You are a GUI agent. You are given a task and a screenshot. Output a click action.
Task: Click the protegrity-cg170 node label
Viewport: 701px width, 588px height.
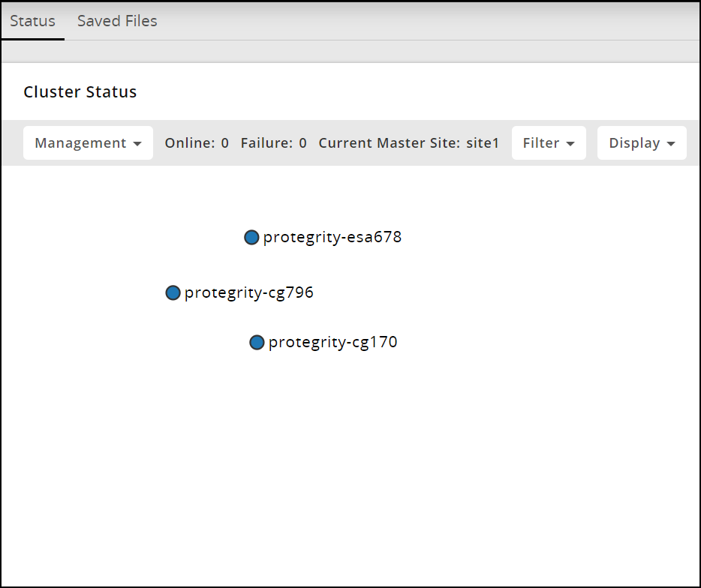(x=332, y=342)
